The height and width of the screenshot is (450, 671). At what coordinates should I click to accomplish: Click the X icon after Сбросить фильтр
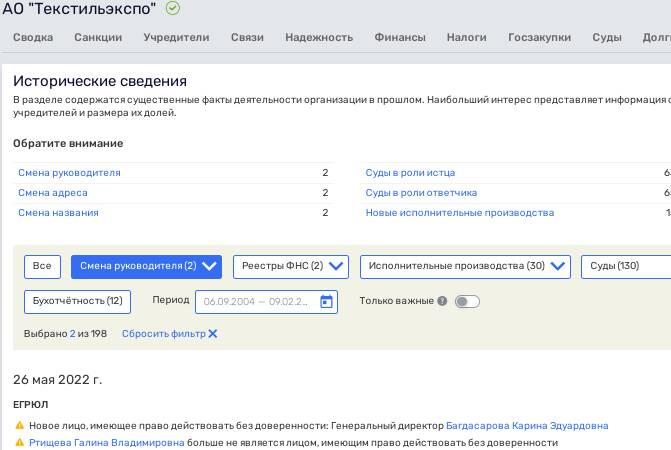[213, 334]
